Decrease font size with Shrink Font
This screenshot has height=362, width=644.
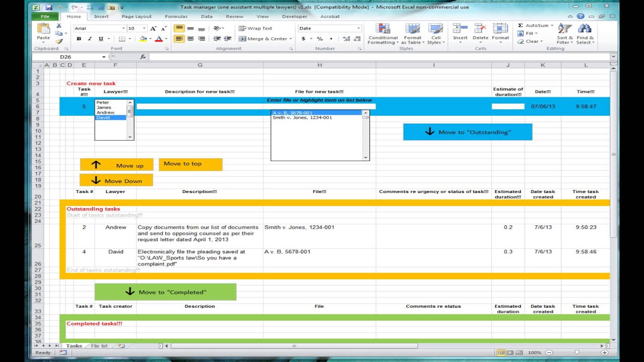tap(164, 29)
